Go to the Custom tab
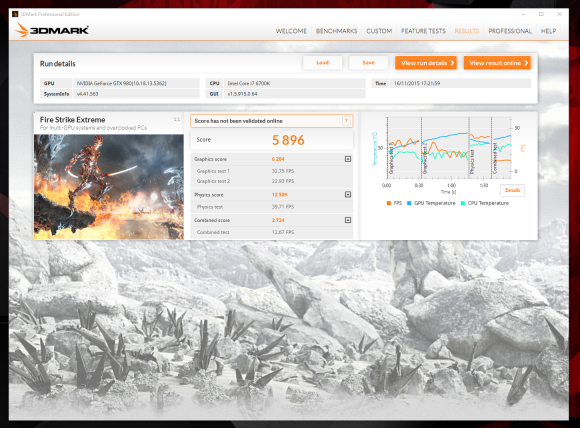 (x=379, y=31)
